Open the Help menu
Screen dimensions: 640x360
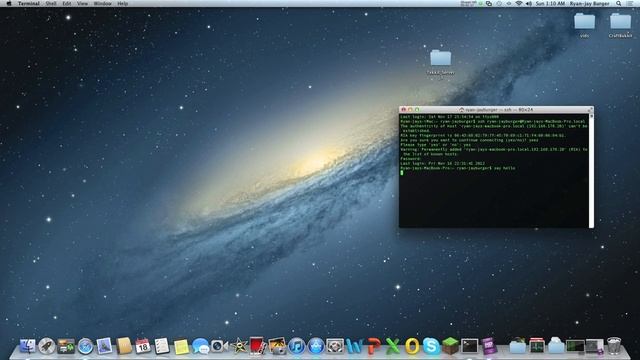pyautogui.click(x=122, y=3)
